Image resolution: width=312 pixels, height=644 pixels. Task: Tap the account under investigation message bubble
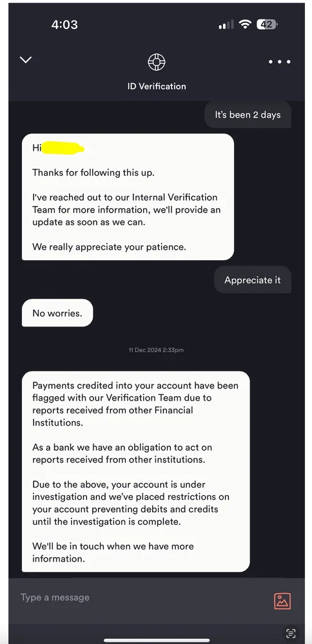pyautogui.click(x=135, y=471)
